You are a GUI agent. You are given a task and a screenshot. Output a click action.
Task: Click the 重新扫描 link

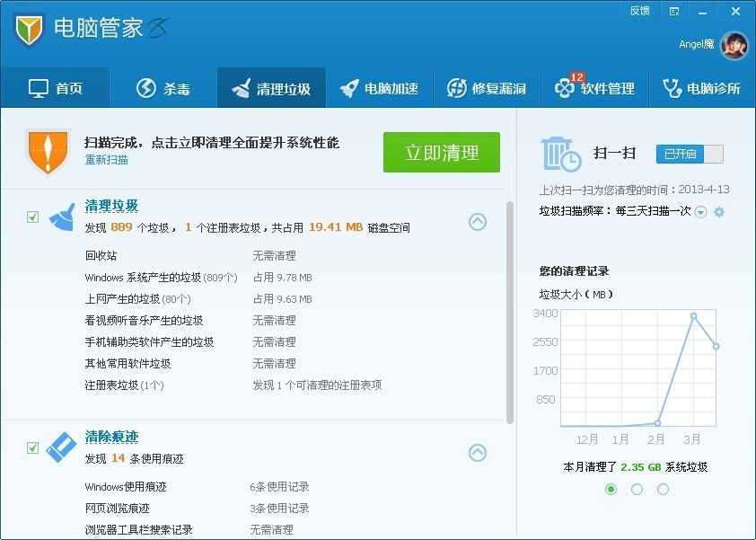coord(106,159)
